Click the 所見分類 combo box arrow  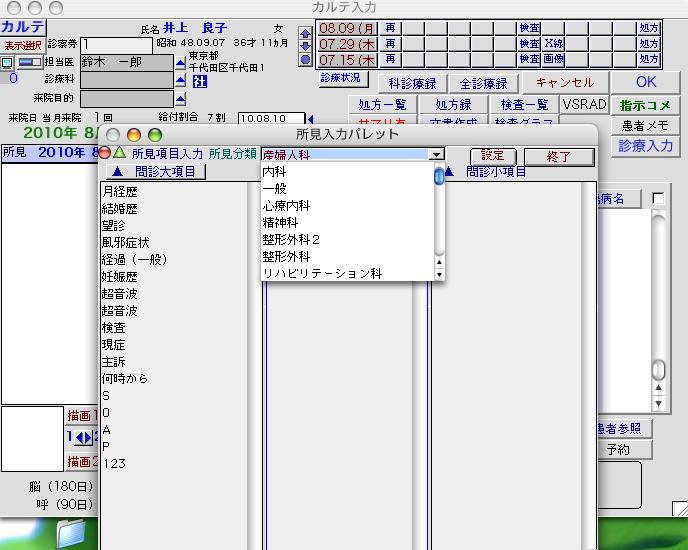pyautogui.click(x=436, y=155)
